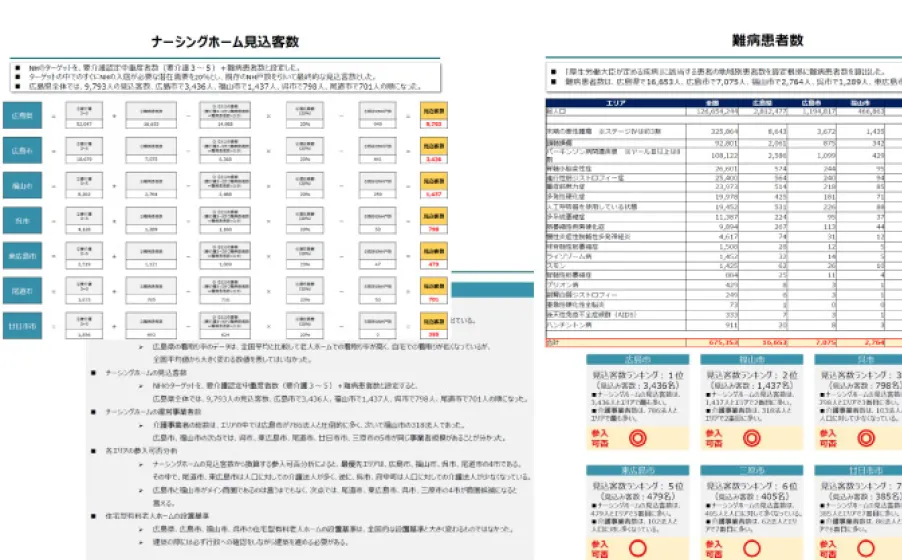Select the 福山市 teal row label on left
The height and width of the screenshot is (560, 902).
click(21, 185)
